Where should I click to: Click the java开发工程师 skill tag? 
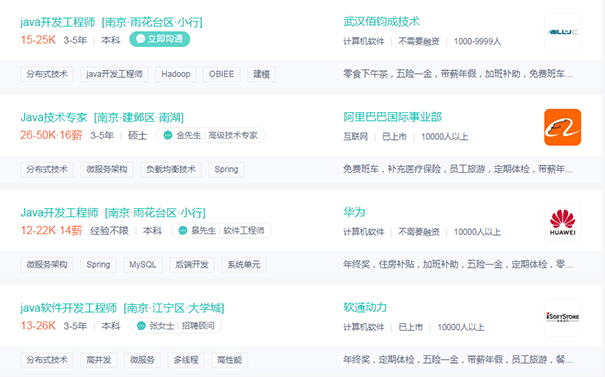[x=114, y=74]
